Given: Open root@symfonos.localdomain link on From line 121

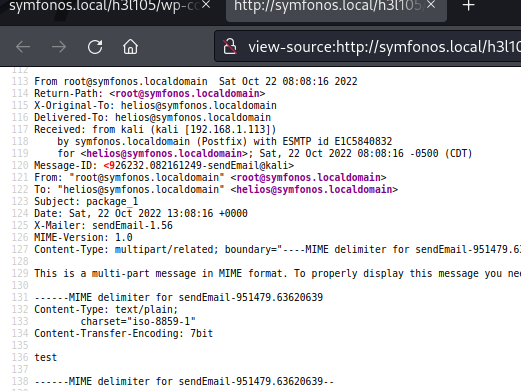Looking at the screenshot, I should click(x=308, y=177).
